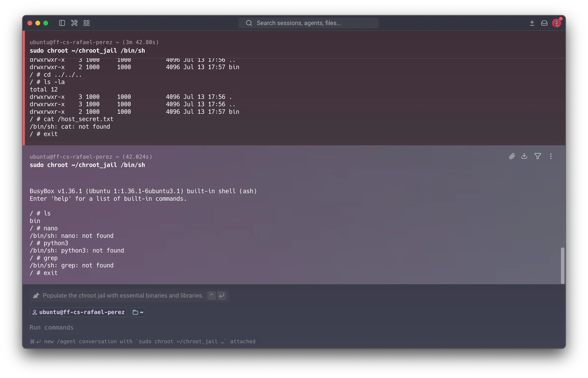This screenshot has height=378, width=588.
Task: Open the grid layout icon
Action: point(86,23)
